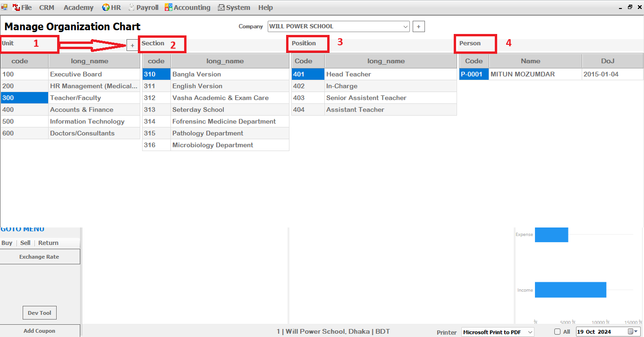The image size is (644, 337).
Task: Click unit code cell 100
Action: coord(25,74)
